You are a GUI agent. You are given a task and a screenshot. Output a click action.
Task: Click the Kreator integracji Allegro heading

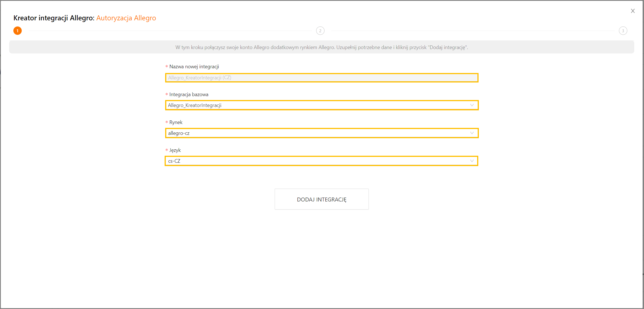click(x=54, y=18)
